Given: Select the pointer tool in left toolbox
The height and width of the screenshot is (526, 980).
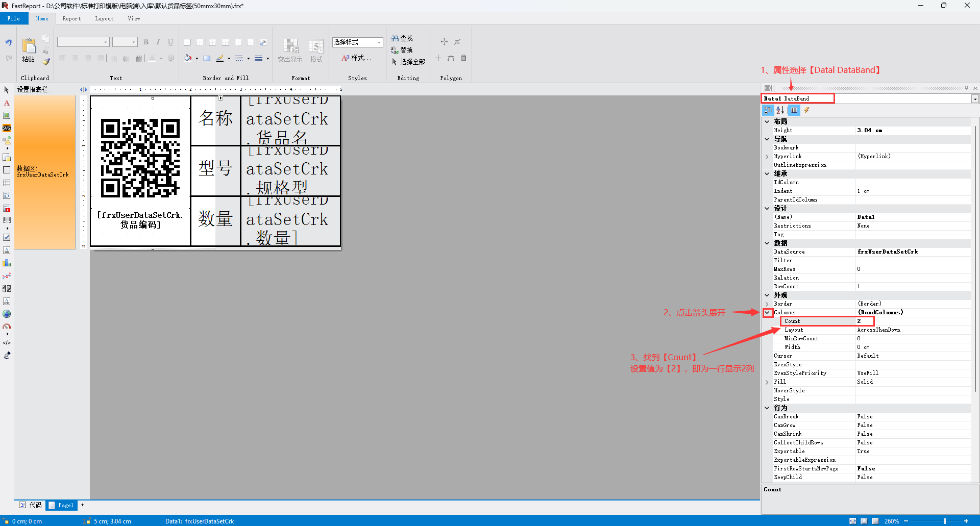Looking at the screenshot, I should [7, 90].
